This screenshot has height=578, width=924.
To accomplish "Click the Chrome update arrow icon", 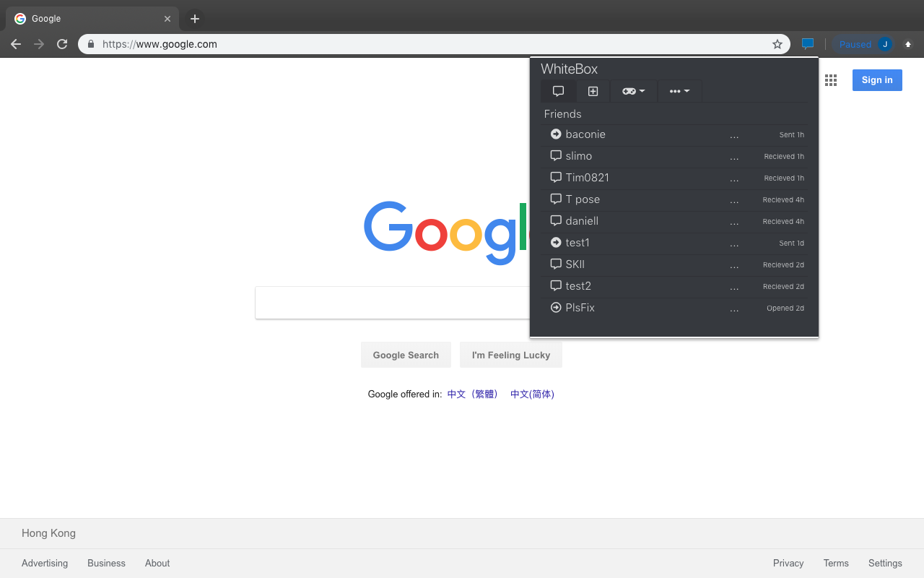I will [908, 44].
